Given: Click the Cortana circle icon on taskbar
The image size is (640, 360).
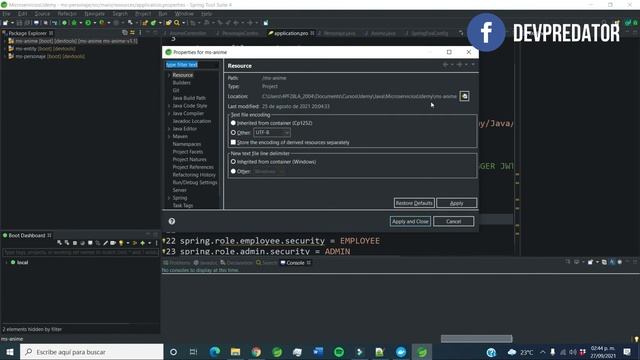Looking at the screenshot, I should (x=173, y=351).
